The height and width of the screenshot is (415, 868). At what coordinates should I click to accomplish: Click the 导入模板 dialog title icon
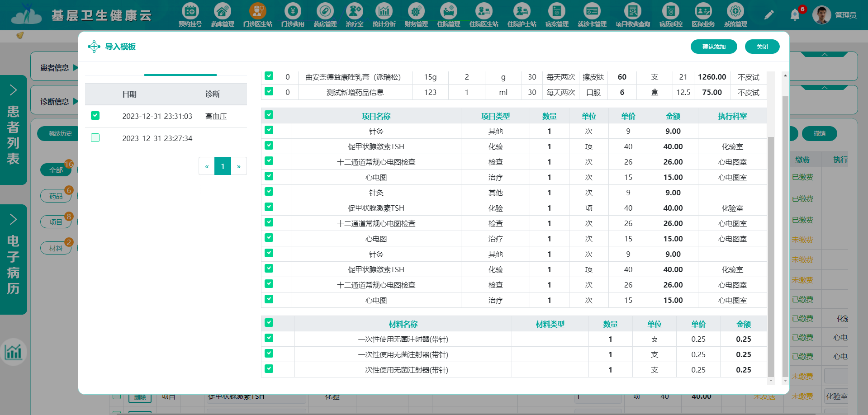click(x=94, y=47)
